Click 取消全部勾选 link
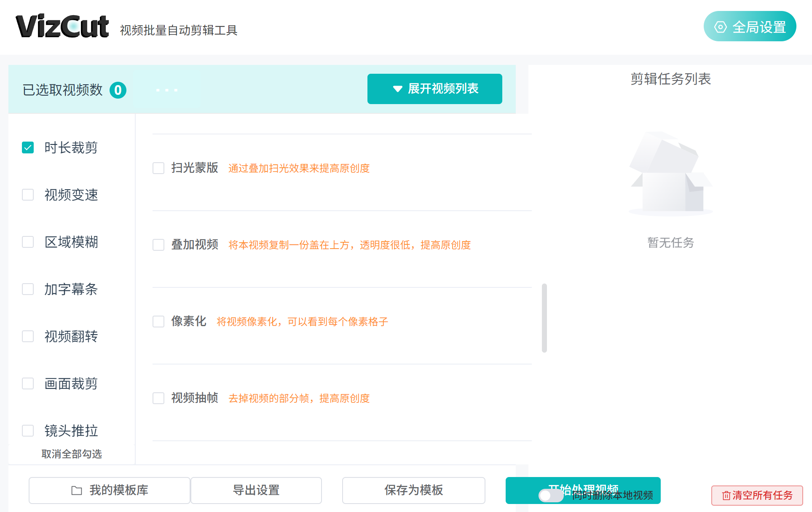 click(72, 454)
